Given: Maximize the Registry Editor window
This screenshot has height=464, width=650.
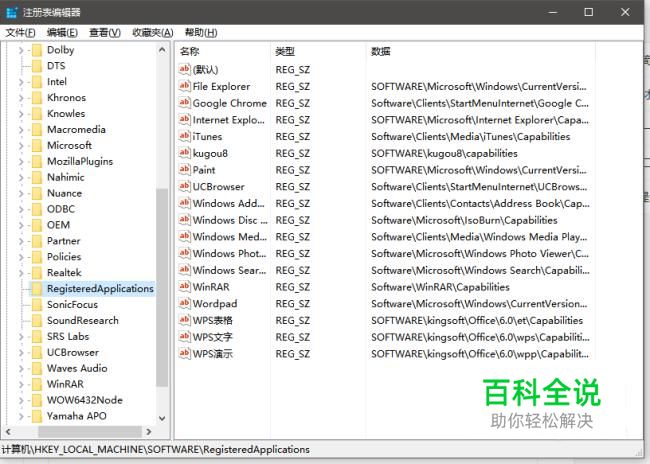Looking at the screenshot, I should click(x=588, y=12).
